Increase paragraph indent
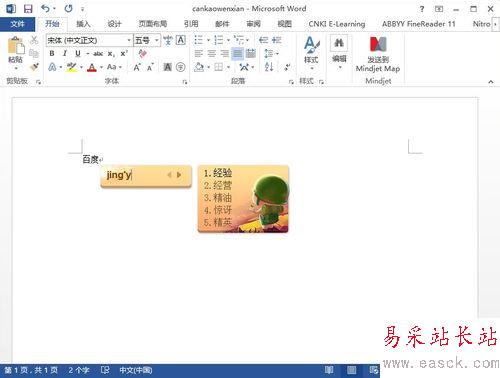Viewport: 500px width, 378px height. [x=276, y=40]
